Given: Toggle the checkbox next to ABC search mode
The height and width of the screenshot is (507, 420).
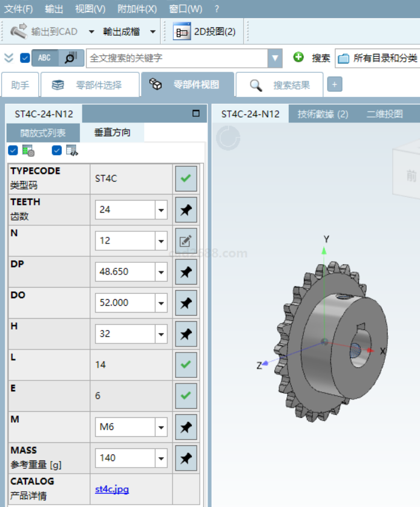Looking at the screenshot, I should tap(25, 58).
